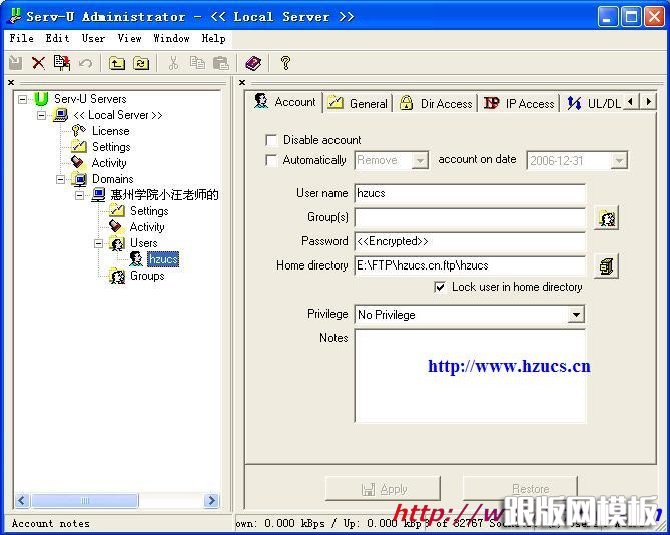Click the folder refresh toolbar icon
The image size is (670, 535).
pyautogui.click(x=141, y=63)
